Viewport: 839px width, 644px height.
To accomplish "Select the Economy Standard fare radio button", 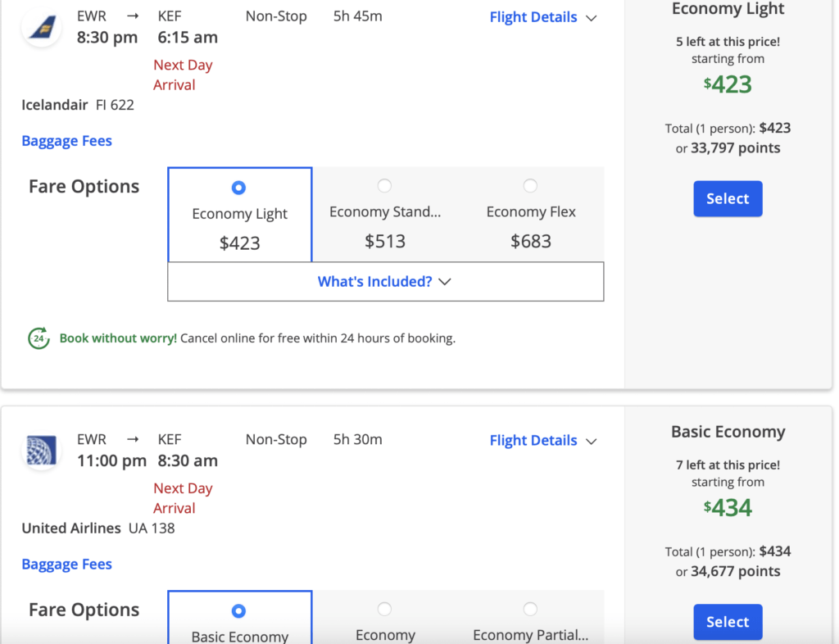I will tap(385, 186).
